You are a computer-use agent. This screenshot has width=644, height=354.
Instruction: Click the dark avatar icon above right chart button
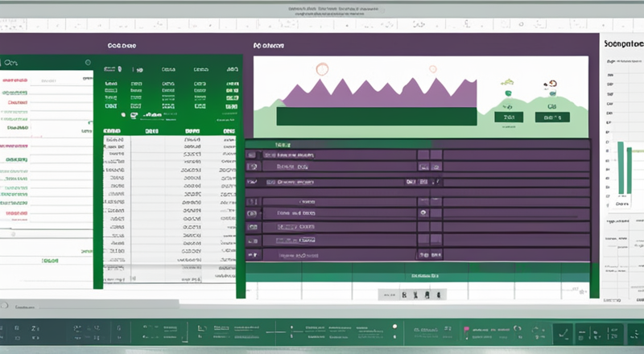(551, 83)
